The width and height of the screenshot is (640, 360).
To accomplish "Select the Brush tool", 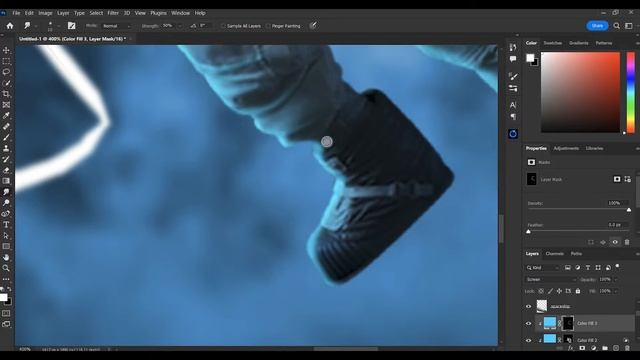I will [6, 138].
